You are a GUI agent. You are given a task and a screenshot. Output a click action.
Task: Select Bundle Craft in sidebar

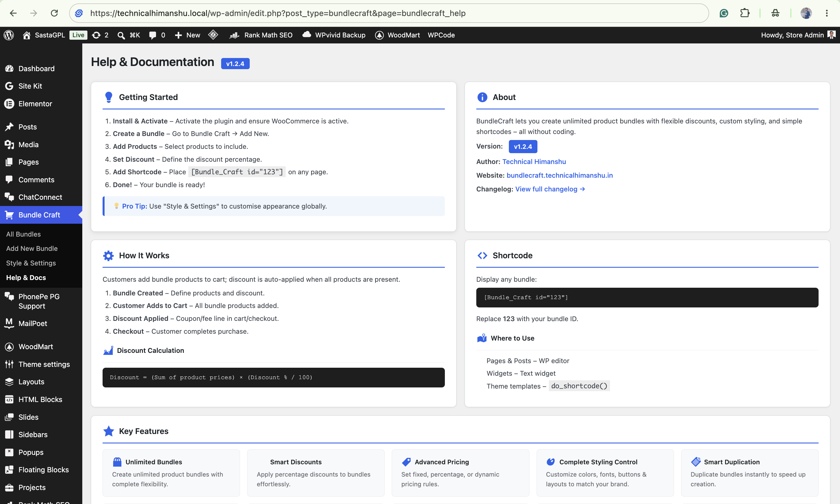click(x=41, y=215)
